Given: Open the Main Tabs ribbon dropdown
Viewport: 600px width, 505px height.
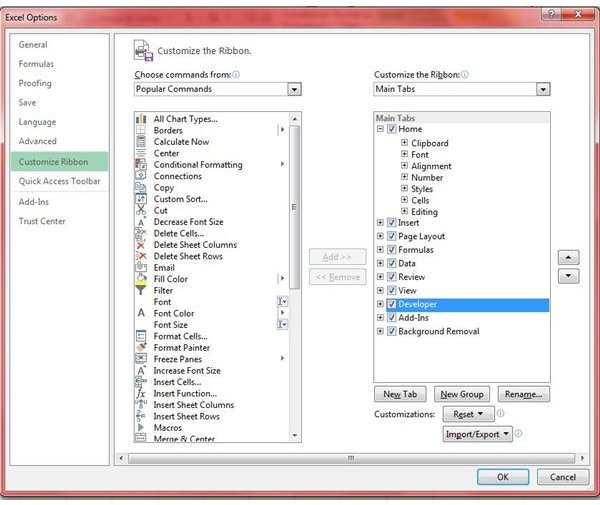Looking at the screenshot, I should pos(543,89).
